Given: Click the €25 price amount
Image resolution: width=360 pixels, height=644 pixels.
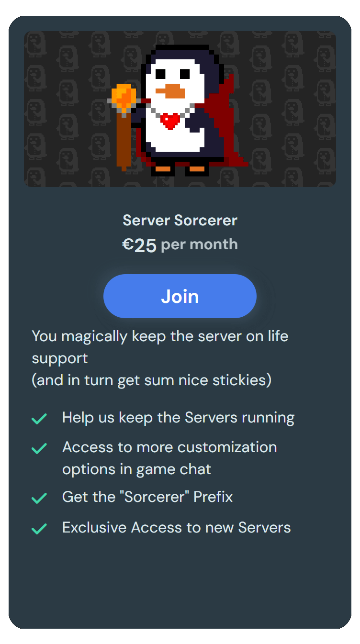Looking at the screenshot, I should coord(139,245).
